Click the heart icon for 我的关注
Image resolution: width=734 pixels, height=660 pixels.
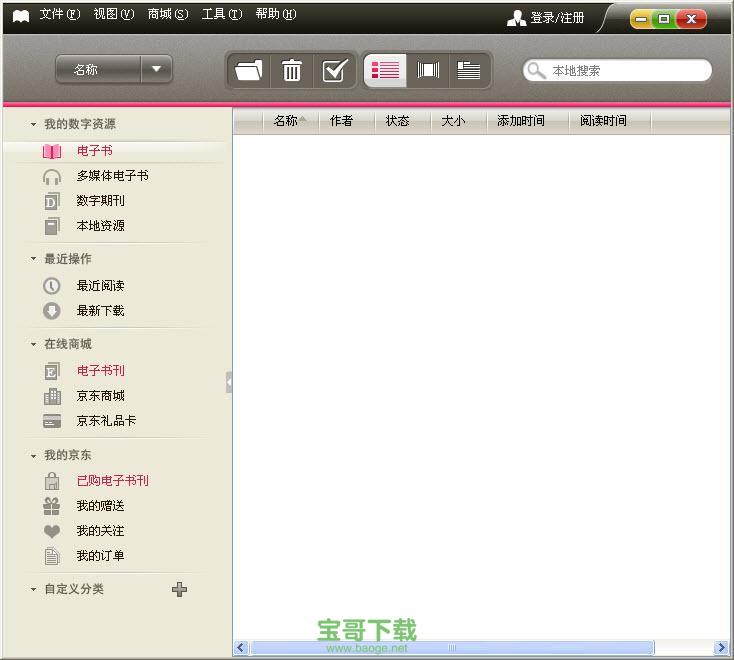click(x=52, y=531)
